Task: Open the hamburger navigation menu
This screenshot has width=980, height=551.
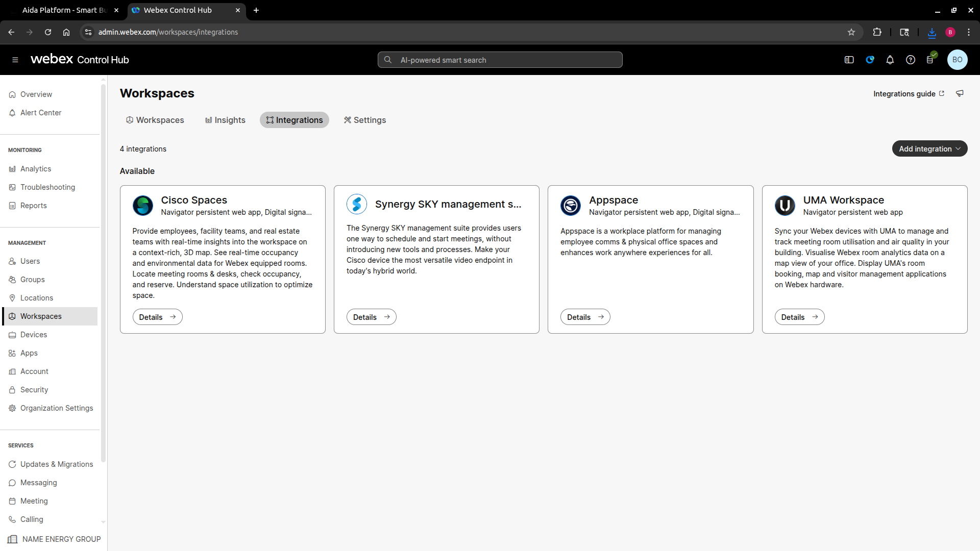Action: pyautogui.click(x=15, y=60)
